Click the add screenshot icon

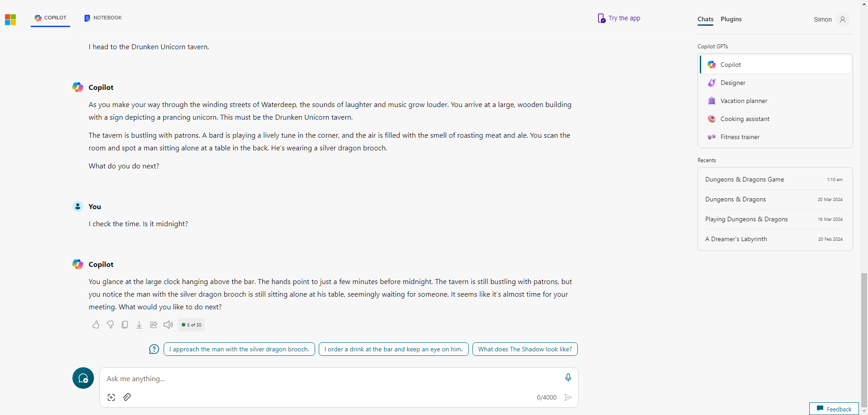tap(111, 397)
